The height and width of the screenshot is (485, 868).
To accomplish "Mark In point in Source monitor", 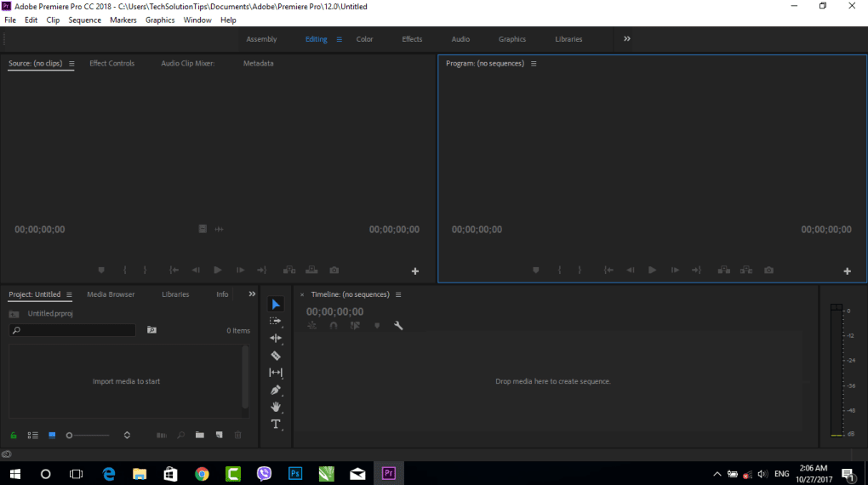I will click(x=124, y=271).
